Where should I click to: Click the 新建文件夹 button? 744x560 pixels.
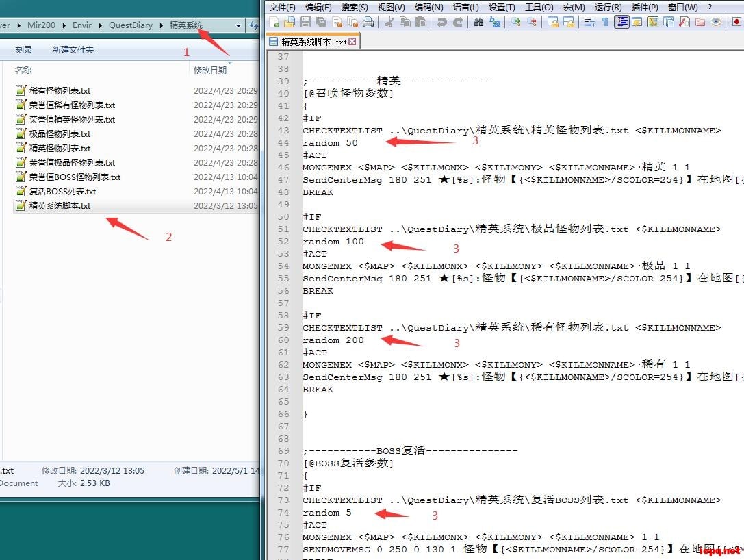click(73, 50)
